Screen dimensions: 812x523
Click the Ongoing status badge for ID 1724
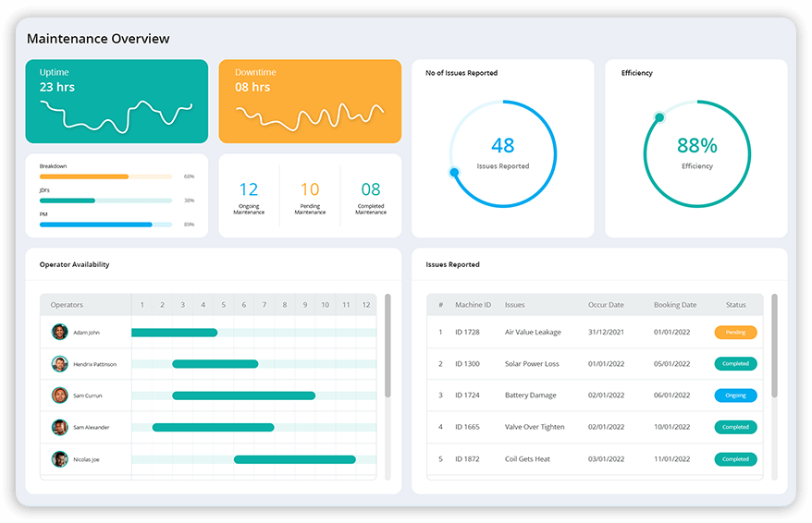(x=735, y=395)
